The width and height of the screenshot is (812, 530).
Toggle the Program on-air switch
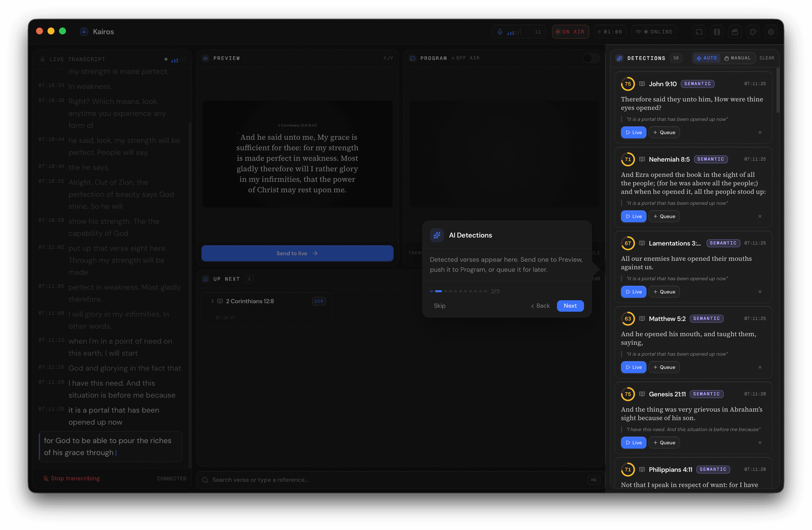click(591, 58)
